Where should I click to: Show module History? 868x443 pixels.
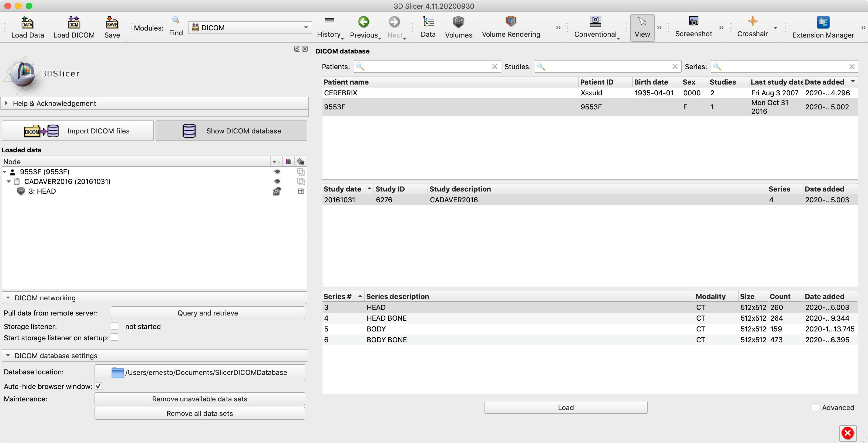(329, 27)
